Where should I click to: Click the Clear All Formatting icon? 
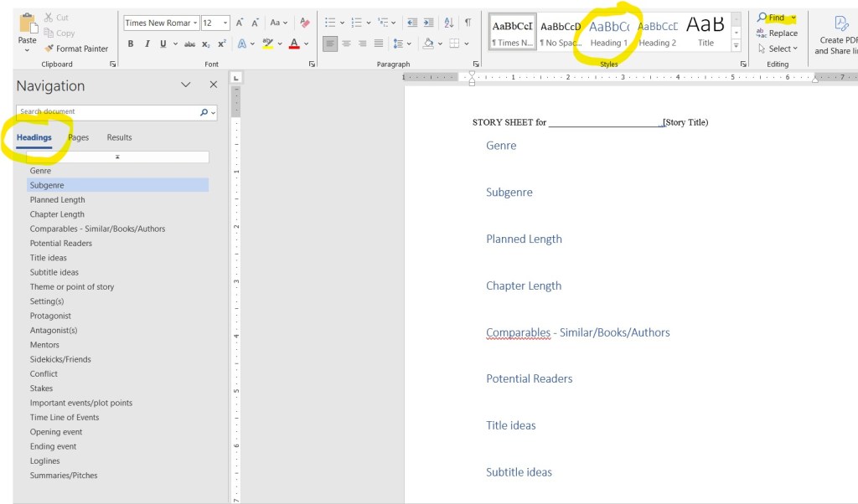pos(305,23)
